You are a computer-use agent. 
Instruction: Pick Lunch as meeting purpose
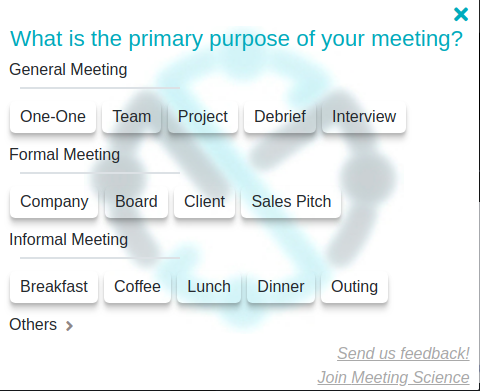click(209, 287)
